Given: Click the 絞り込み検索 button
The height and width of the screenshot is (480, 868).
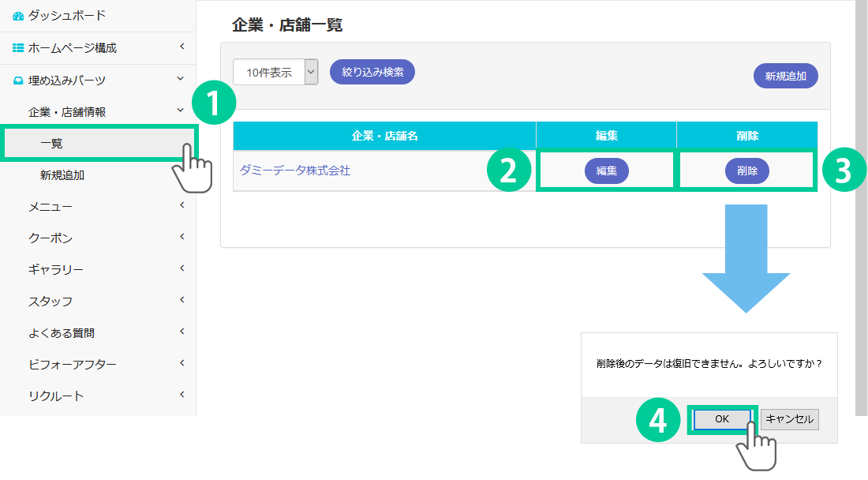Looking at the screenshot, I should 372,72.
